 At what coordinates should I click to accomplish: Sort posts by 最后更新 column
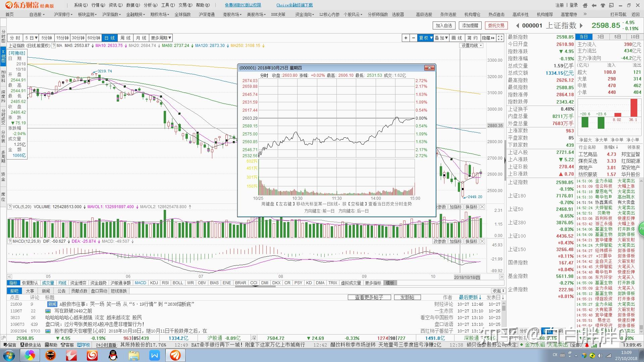coord(470,297)
